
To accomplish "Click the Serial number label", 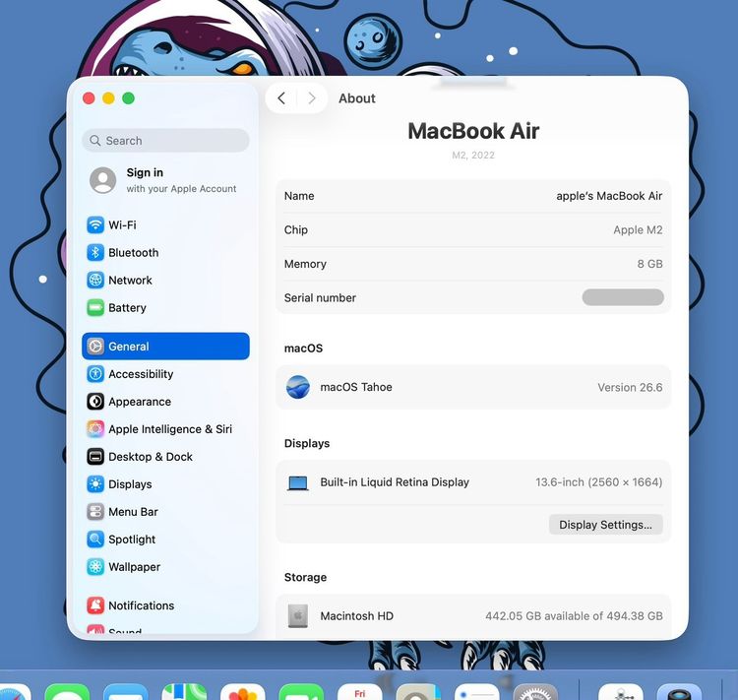I will click(x=320, y=297).
